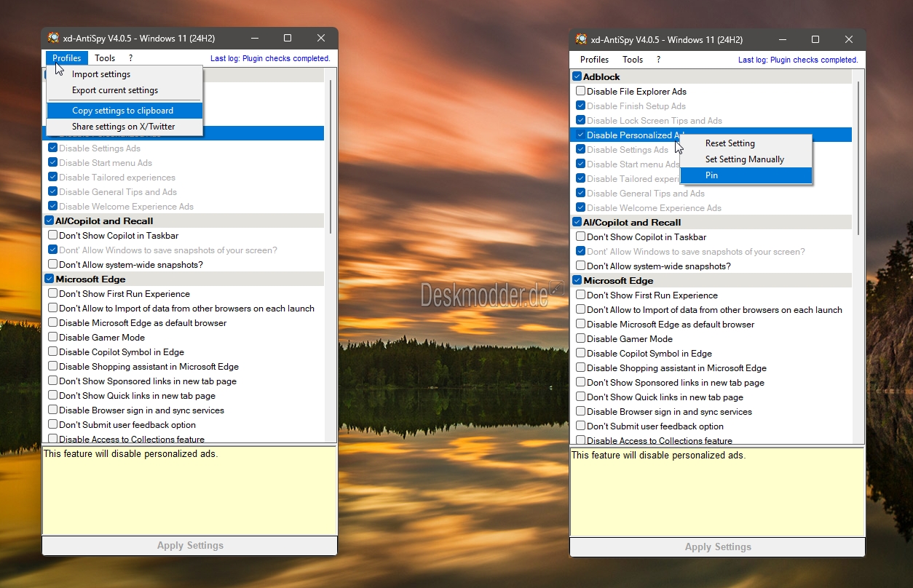Toggle Disable Lock Screen Tips and Ads, right window
The image size is (913, 588).
tap(580, 121)
